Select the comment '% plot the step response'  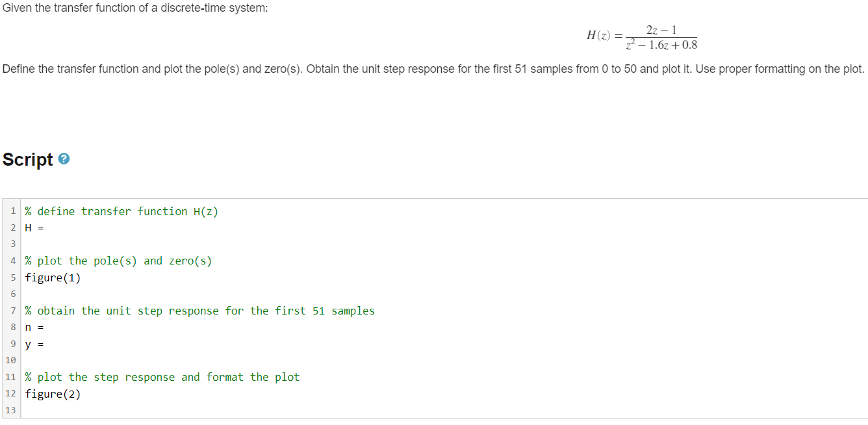[162, 377]
